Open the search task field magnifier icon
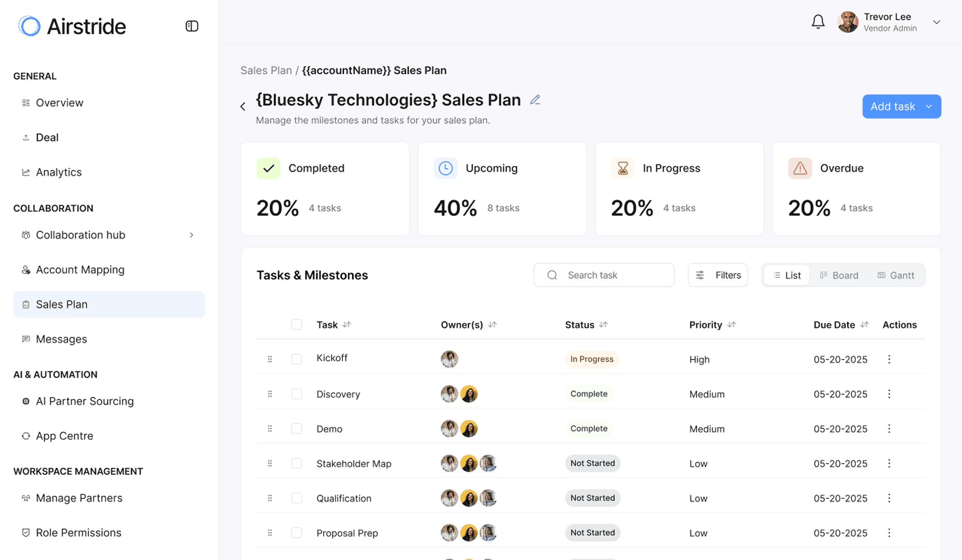 pos(552,275)
